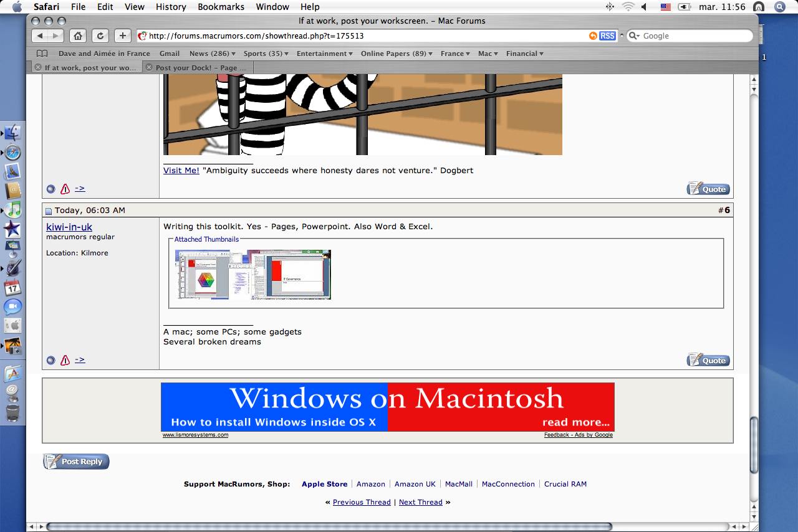Click the Safari compass Dock icon
This screenshot has height=532, width=798.
click(13, 153)
